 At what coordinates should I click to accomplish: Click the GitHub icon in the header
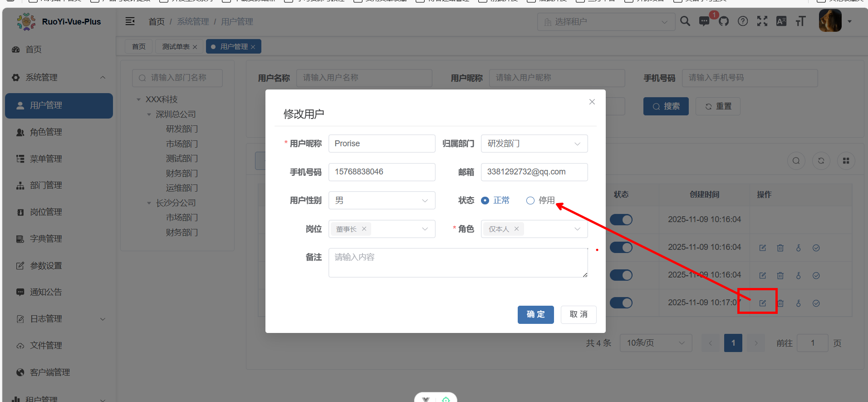[724, 21]
